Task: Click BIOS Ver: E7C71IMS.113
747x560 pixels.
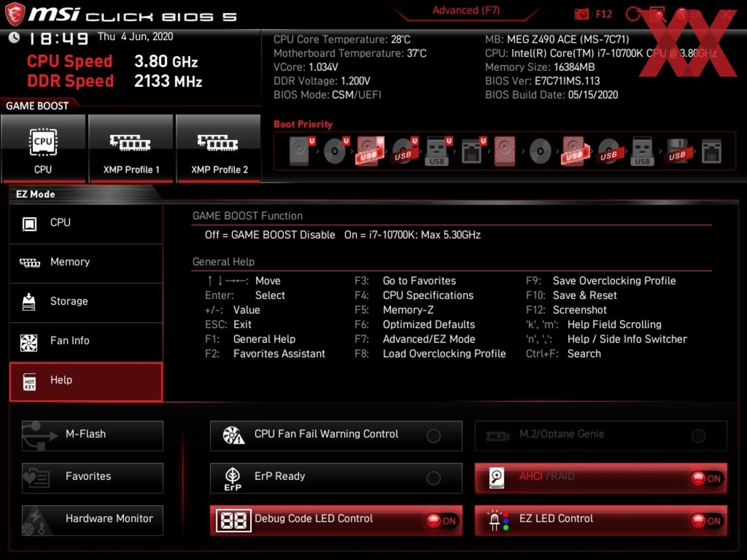Action: (542, 81)
